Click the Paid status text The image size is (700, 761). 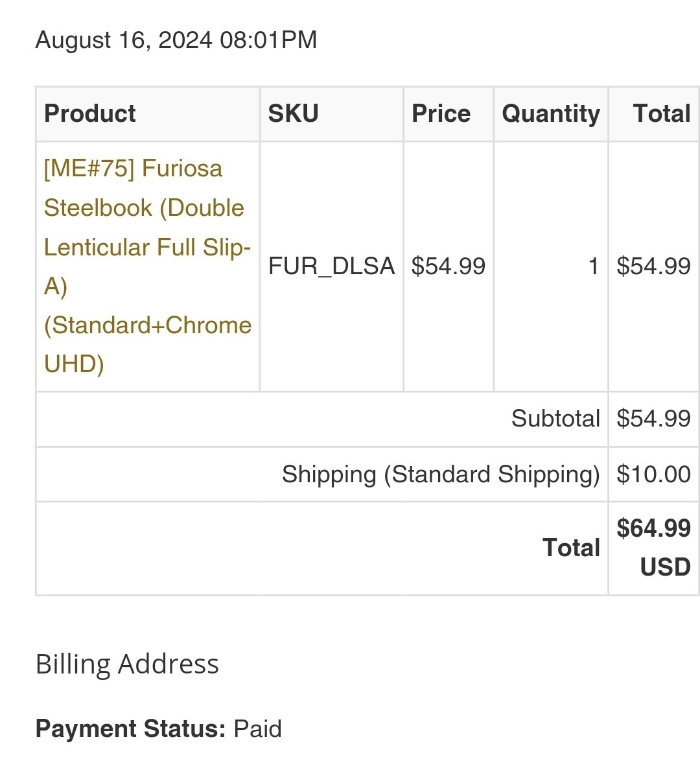(257, 729)
